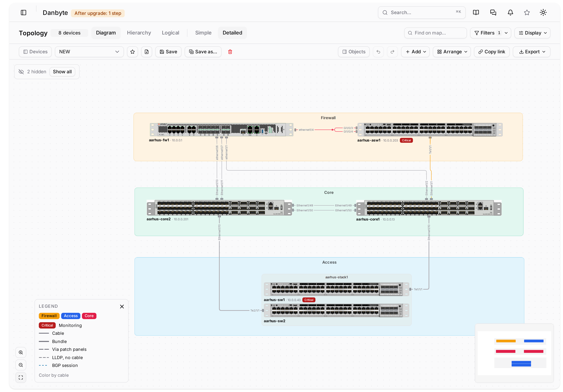Expand the Export menu
The width and height of the screenshot is (563, 392).
coord(532,52)
